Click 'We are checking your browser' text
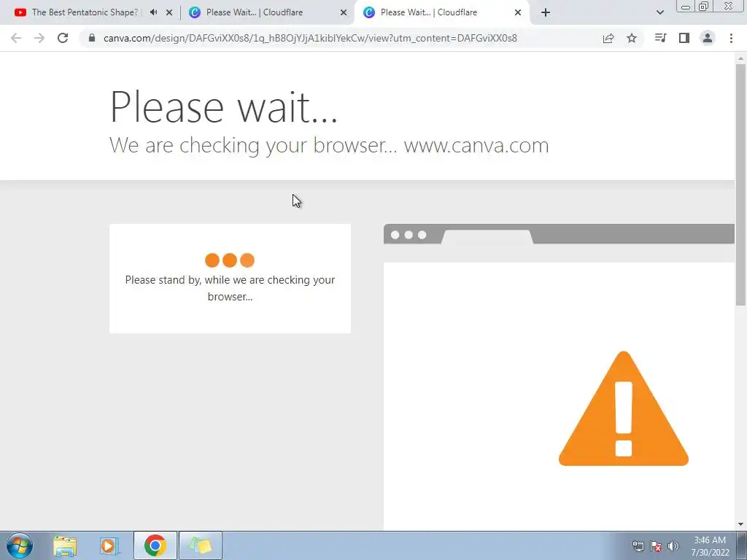Image resolution: width=747 pixels, height=560 pixels. [329, 145]
